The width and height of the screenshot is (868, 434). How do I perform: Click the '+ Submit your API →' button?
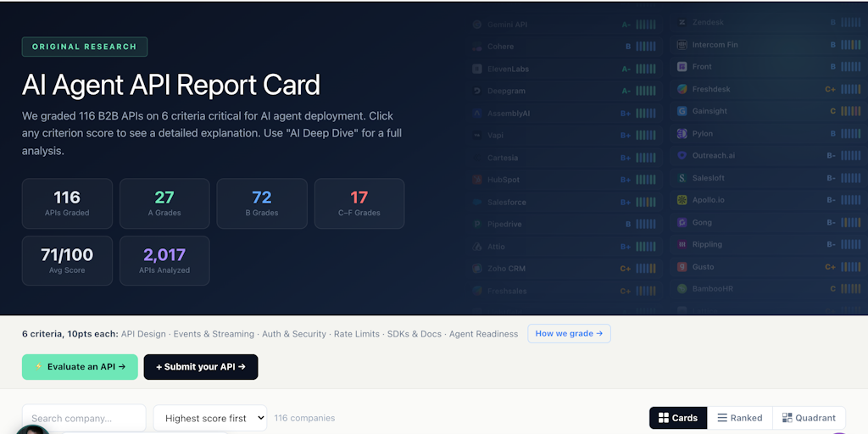click(x=201, y=366)
